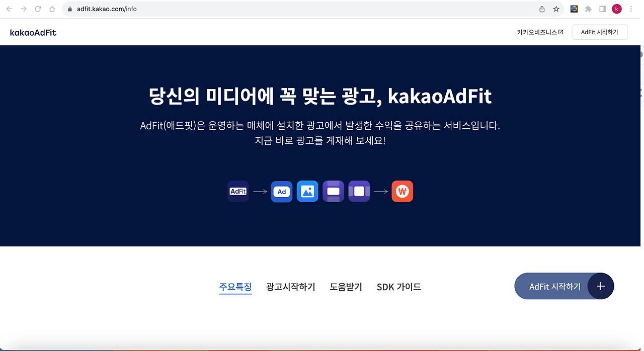Click the kakaoAdFit logo
This screenshot has width=644, height=351.
(x=33, y=32)
